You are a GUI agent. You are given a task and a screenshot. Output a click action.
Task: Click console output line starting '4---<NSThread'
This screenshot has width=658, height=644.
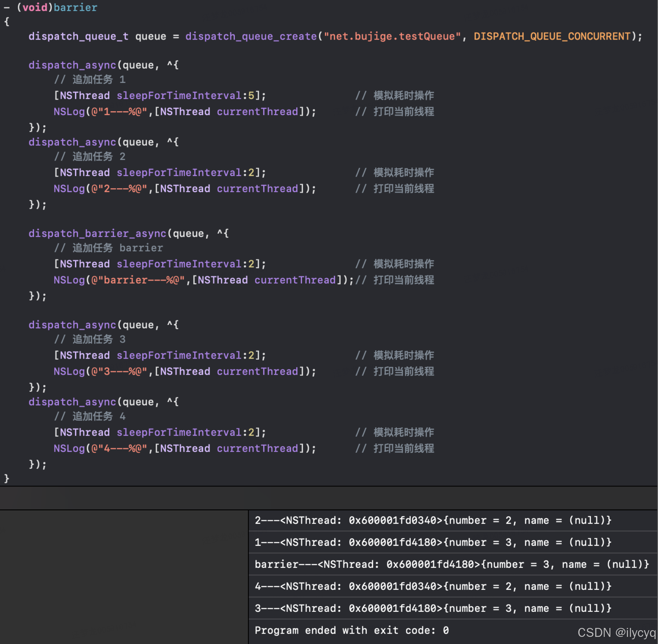[433, 586]
